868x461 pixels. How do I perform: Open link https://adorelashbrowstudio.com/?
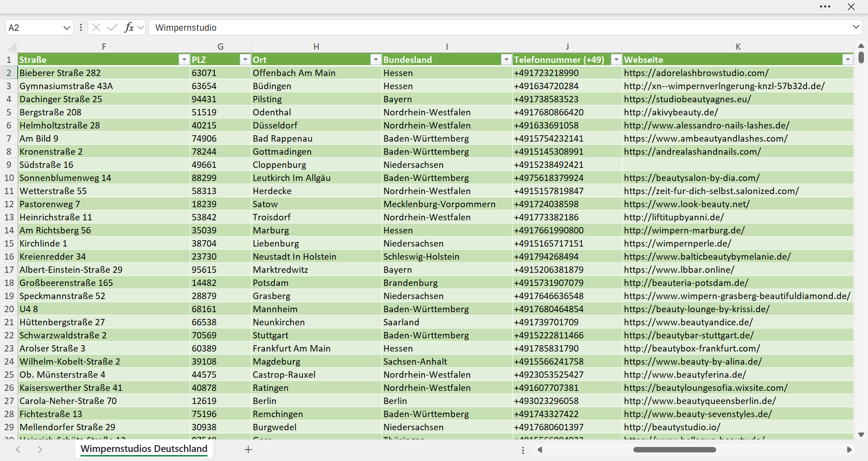click(696, 73)
